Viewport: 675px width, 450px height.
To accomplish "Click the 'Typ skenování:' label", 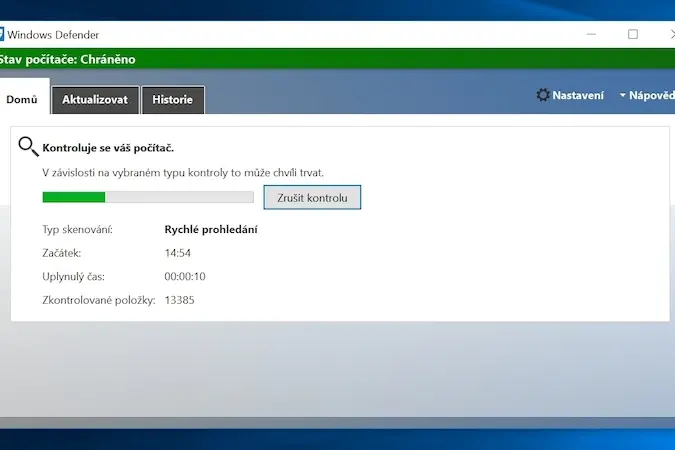I will (x=77, y=230).
